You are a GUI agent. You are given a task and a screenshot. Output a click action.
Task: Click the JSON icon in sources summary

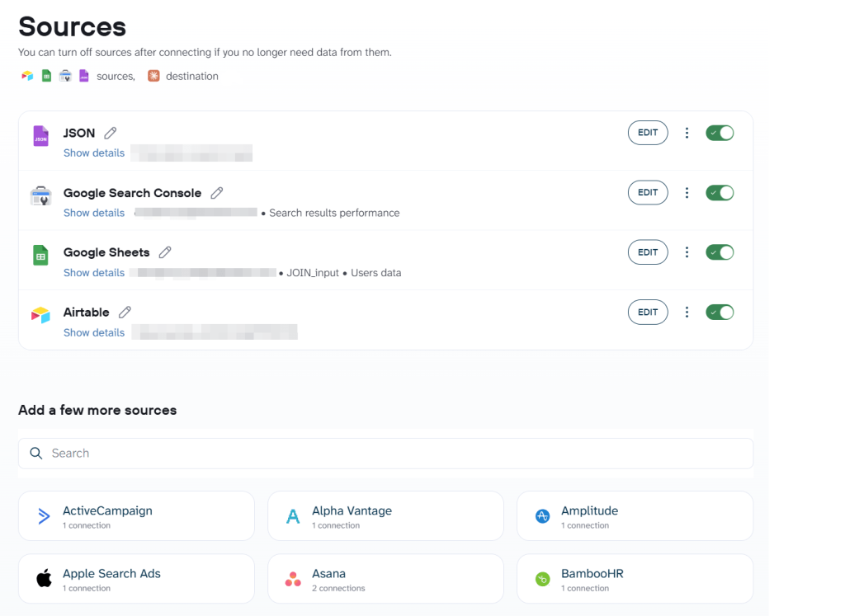point(84,76)
